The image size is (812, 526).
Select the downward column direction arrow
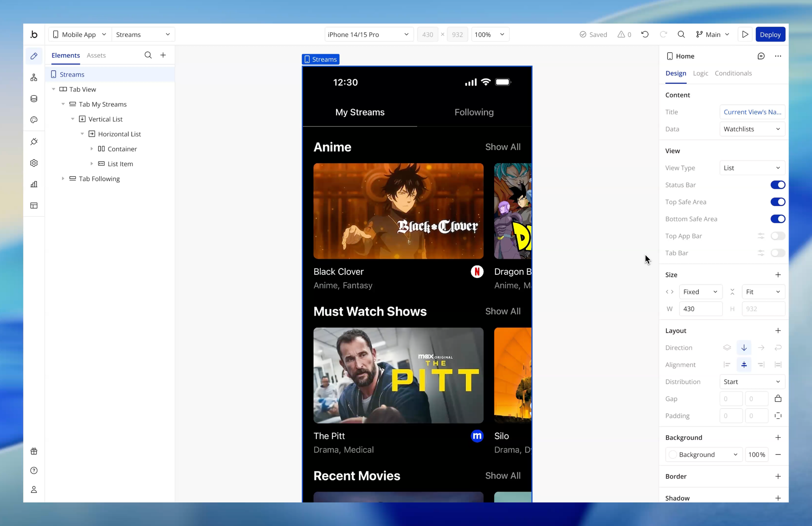[744, 347]
